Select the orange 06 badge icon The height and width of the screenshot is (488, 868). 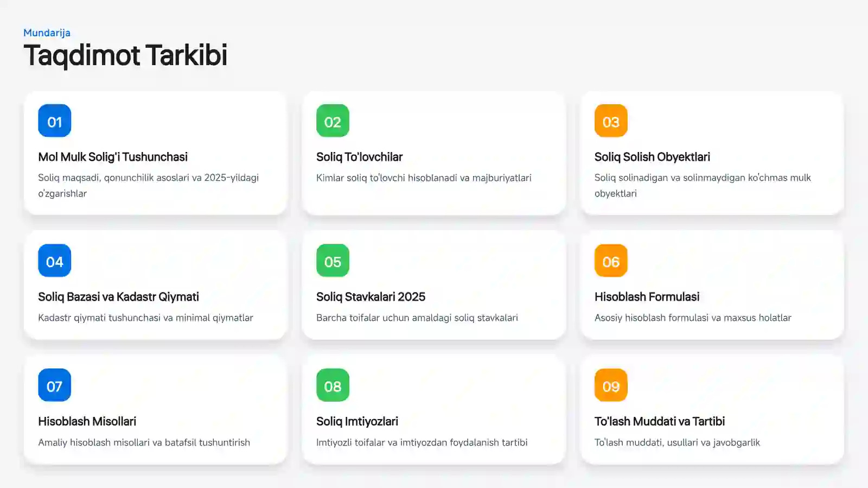pos(611,261)
